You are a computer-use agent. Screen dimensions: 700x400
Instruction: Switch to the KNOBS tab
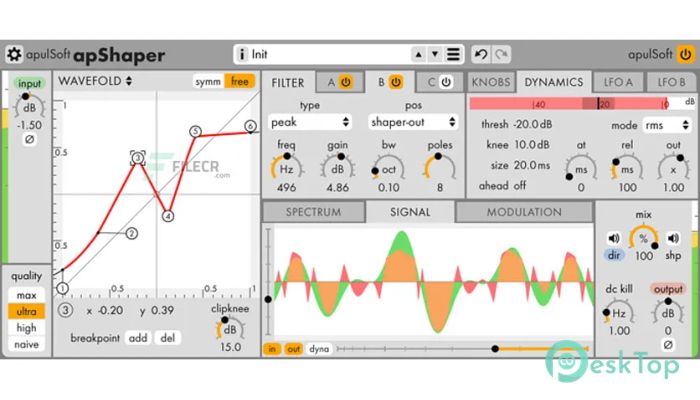pos(491,82)
